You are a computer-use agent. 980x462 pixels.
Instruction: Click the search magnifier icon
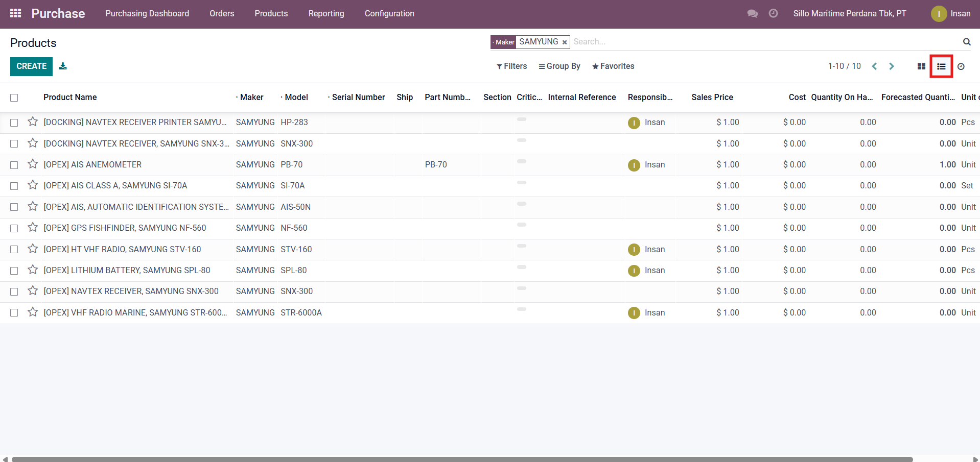(966, 42)
